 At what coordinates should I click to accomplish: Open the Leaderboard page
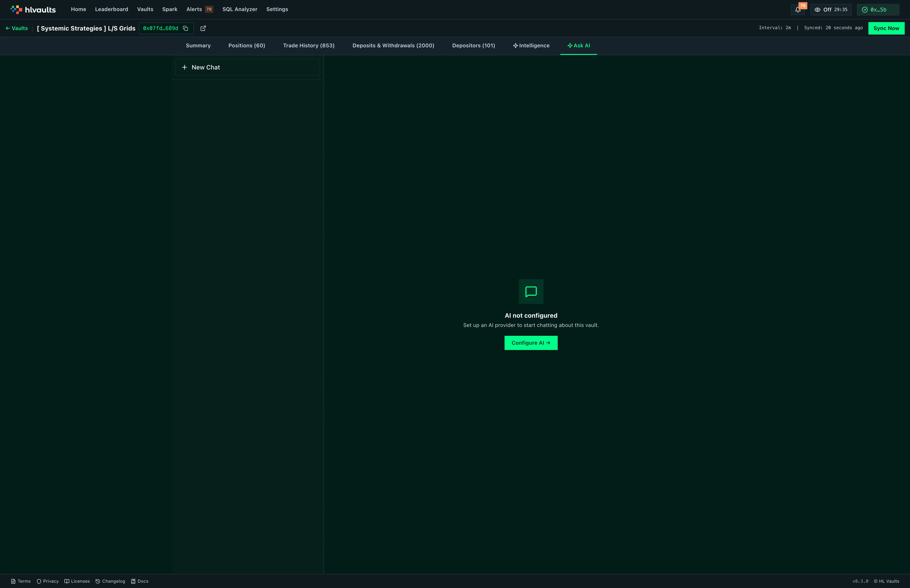click(112, 9)
